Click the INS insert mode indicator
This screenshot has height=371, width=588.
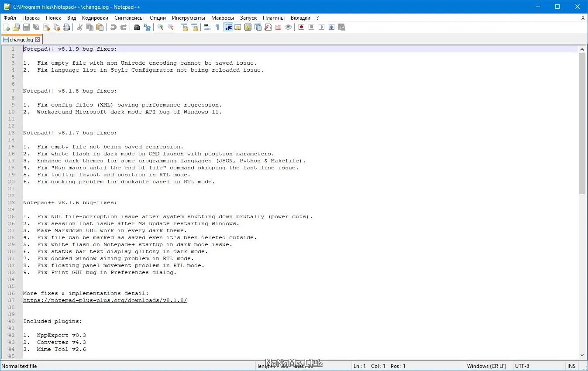[x=571, y=366]
